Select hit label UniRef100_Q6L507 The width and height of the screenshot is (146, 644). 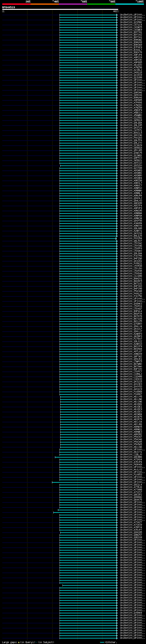[131, 241]
